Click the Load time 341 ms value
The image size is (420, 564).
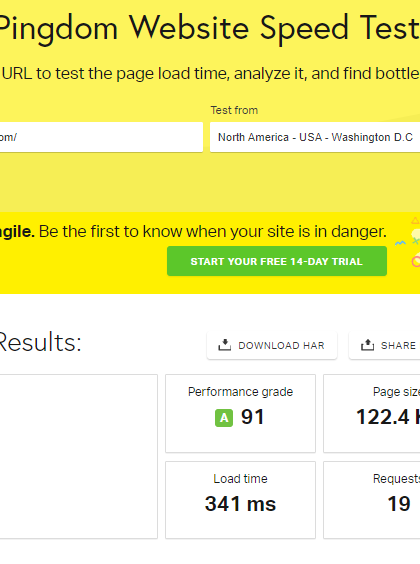[x=240, y=504]
